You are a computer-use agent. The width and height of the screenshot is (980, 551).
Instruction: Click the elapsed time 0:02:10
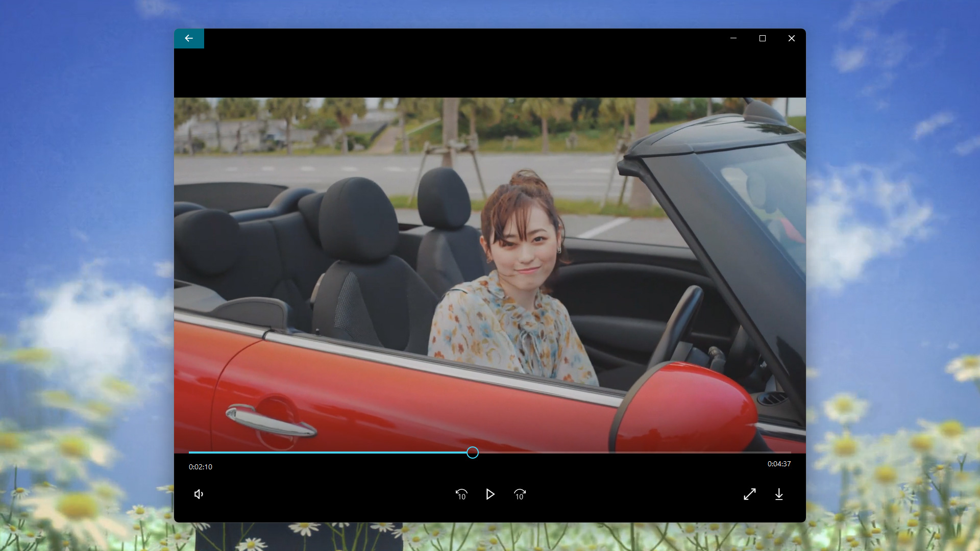[x=201, y=467]
